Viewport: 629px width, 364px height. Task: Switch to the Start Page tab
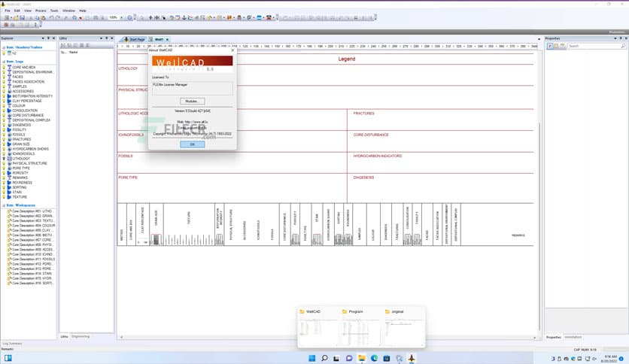click(134, 39)
